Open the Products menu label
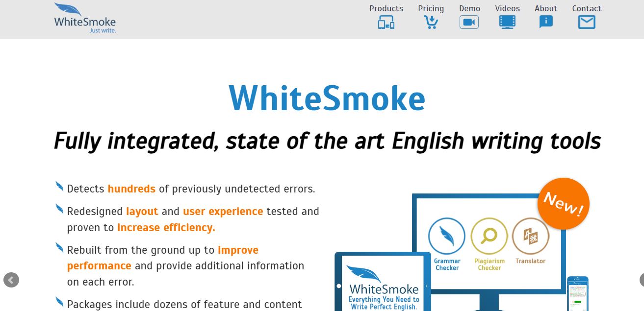Viewport: 644px width, 311px height. 386,8
